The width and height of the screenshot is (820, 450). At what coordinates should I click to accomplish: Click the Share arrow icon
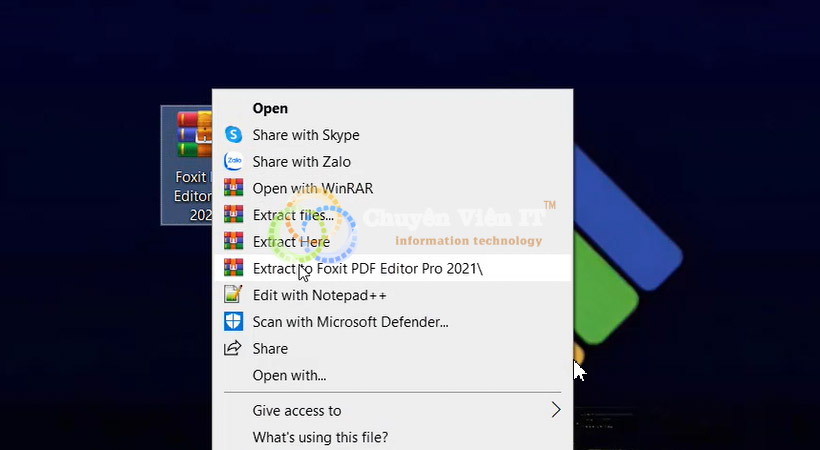pos(233,348)
